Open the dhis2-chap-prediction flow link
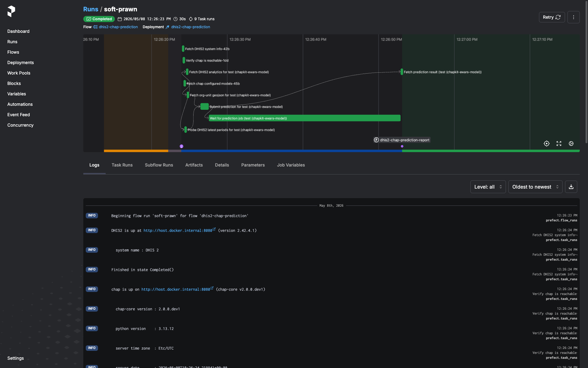The width and height of the screenshot is (588, 368). [118, 27]
